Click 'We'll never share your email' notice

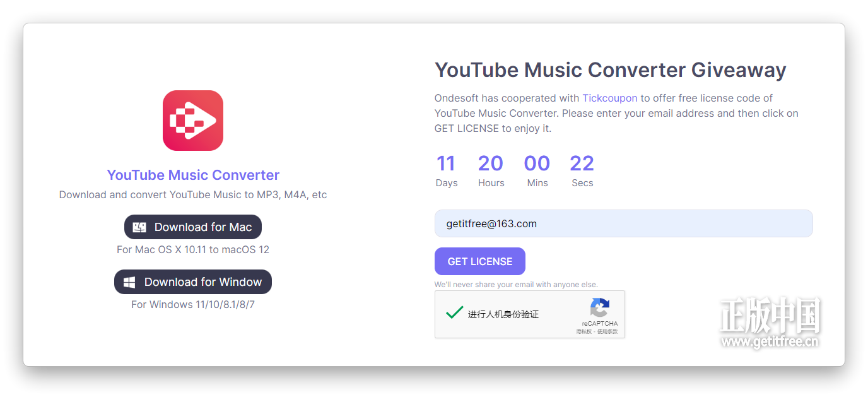[x=516, y=285]
